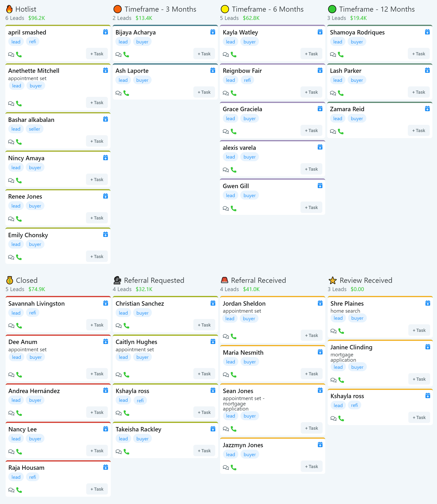Call Gwen Gill via the green phone icon

(233, 208)
